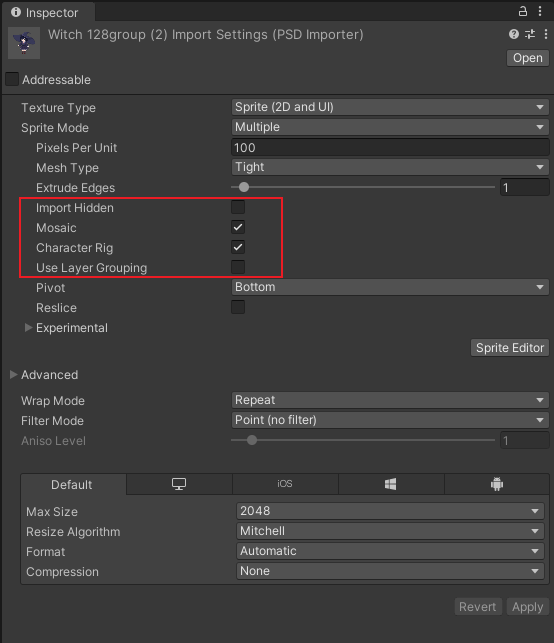Select the Android platform tab
Viewport: 554px width, 643px height.
[497, 484]
